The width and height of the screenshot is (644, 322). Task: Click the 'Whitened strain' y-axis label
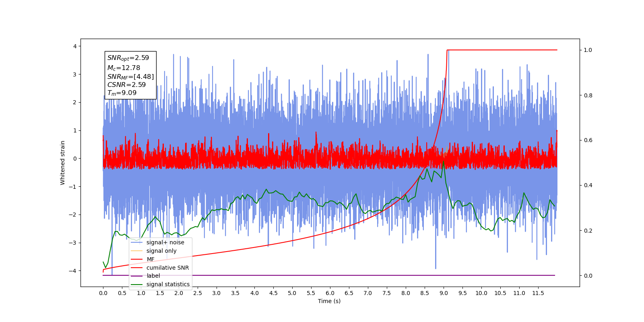click(62, 163)
